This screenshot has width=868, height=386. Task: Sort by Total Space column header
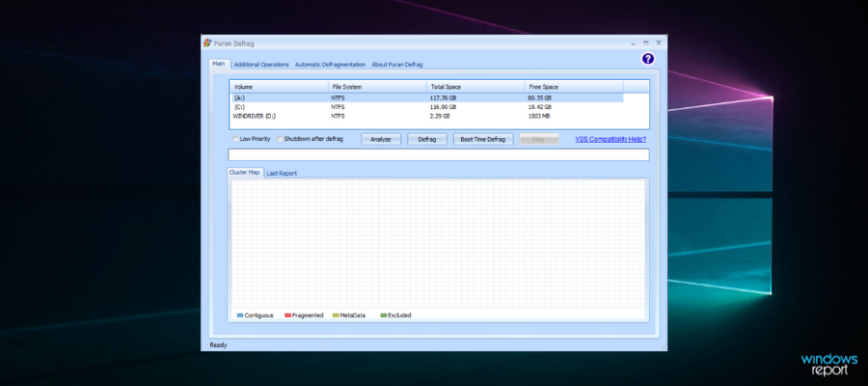pos(475,87)
